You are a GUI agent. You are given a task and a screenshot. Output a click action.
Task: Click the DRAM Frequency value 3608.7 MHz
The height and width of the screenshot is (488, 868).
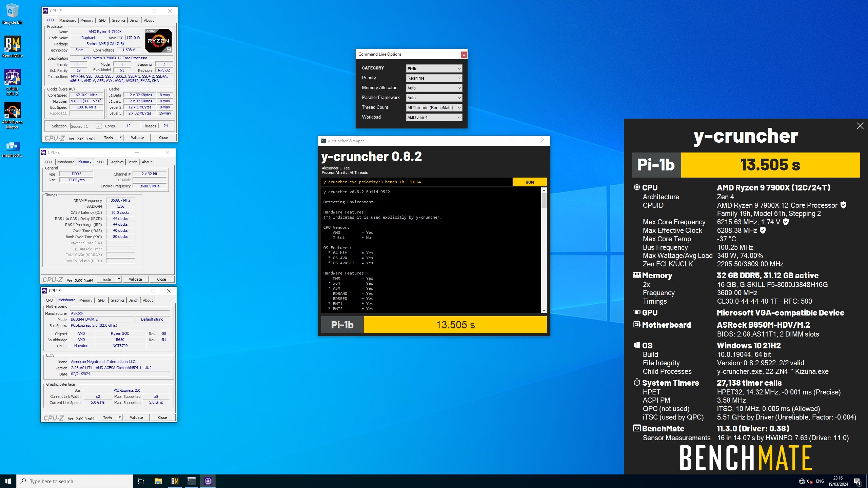click(x=120, y=200)
